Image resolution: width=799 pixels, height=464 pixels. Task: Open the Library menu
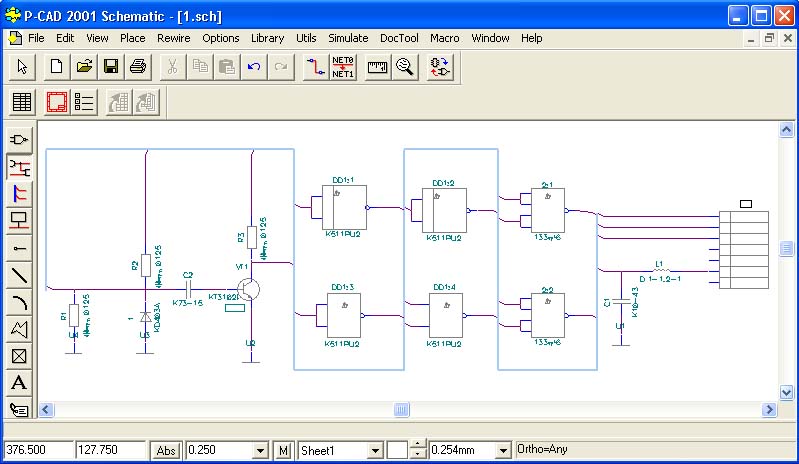pyautogui.click(x=268, y=38)
